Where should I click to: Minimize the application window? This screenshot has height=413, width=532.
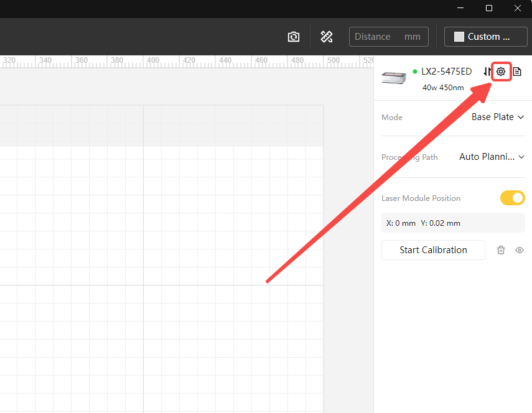(460, 8)
